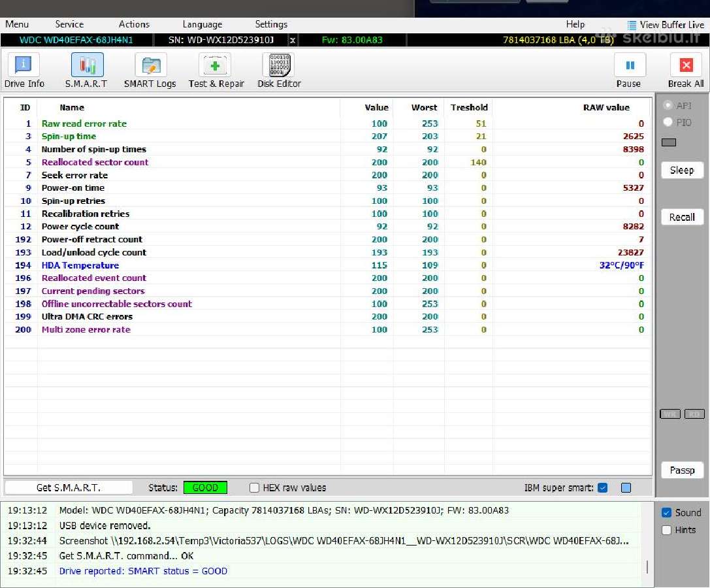Select the Recalibration retries row

pos(328,214)
